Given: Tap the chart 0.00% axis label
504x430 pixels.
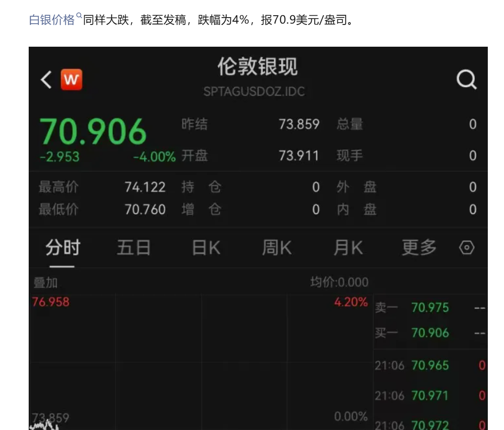Looking at the screenshot, I should click(351, 417).
